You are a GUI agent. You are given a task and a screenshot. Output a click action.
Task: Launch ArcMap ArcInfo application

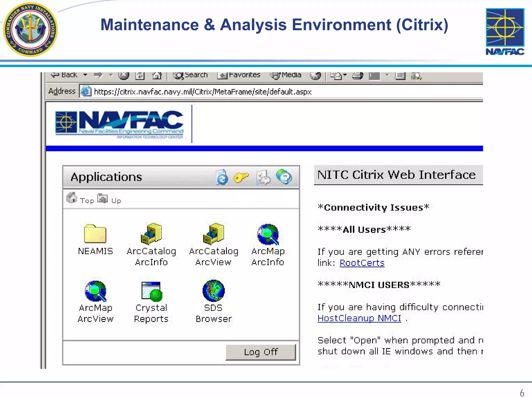268,245
